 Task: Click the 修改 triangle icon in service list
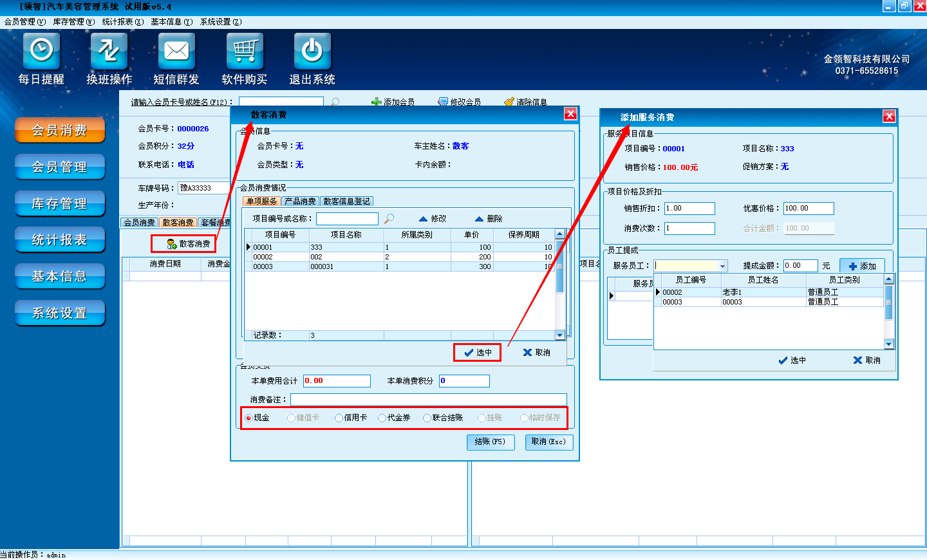point(424,219)
